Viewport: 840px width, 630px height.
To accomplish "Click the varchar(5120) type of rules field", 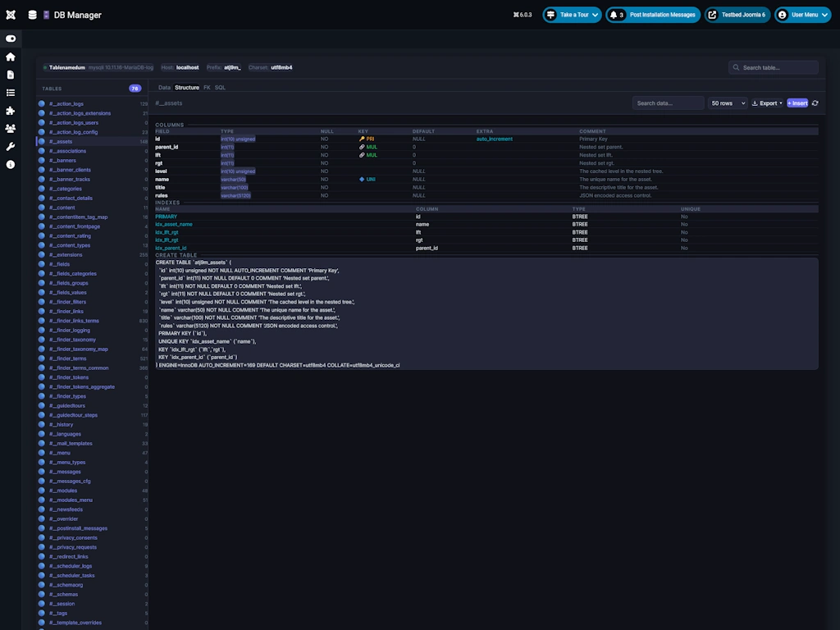I will point(235,195).
